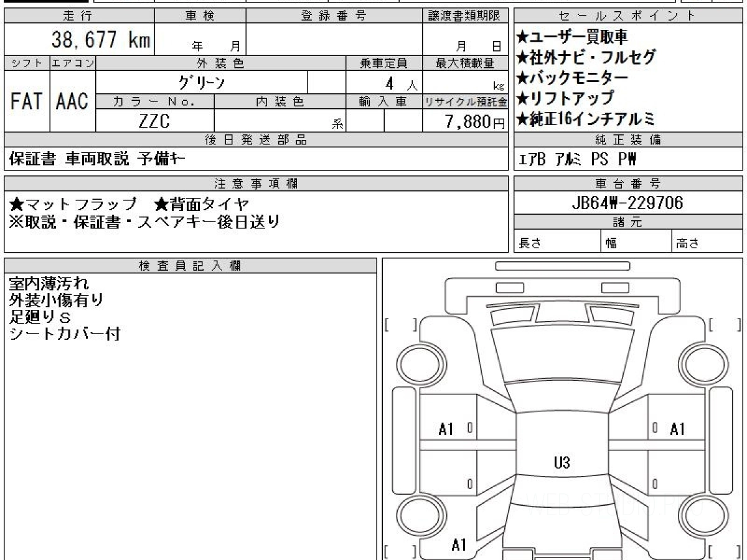747x560 pixels.
Task: Select the 検査員記入欄 heading
Action: point(190,266)
